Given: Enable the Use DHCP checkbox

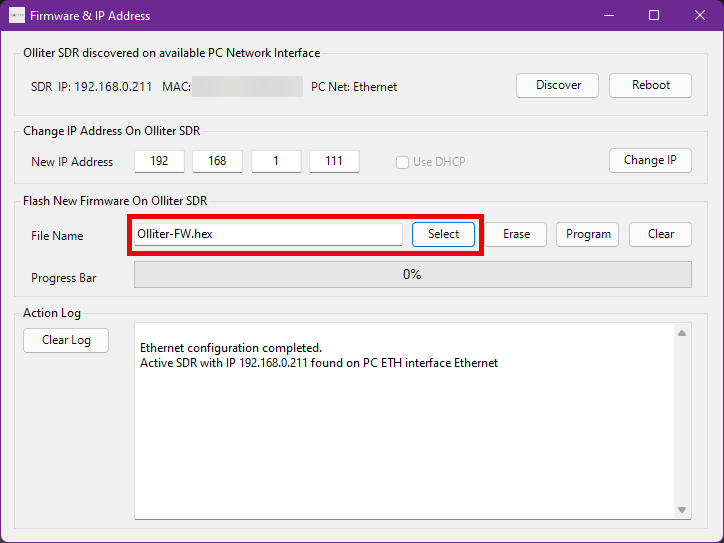Looking at the screenshot, I should [x=403, y=162].
